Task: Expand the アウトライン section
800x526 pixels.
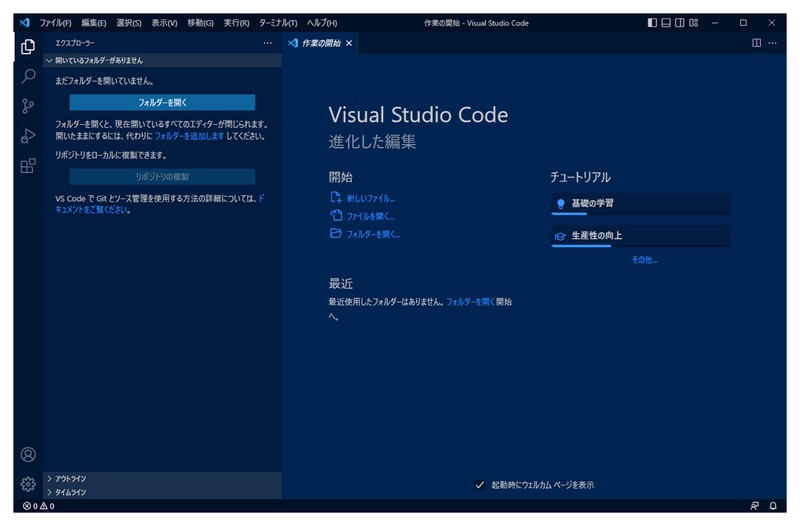Action: click(x=162, y=479)
